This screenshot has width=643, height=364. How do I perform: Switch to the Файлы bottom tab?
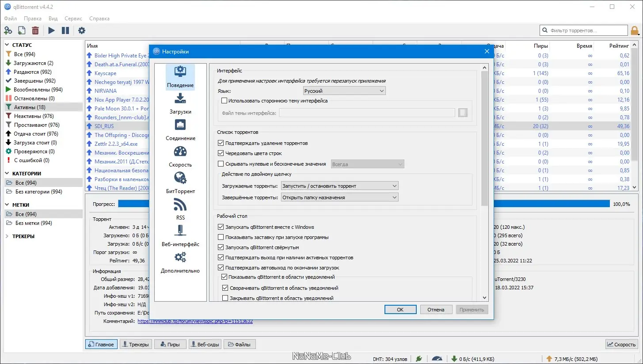pyautogui.click(x=240, y=345)
